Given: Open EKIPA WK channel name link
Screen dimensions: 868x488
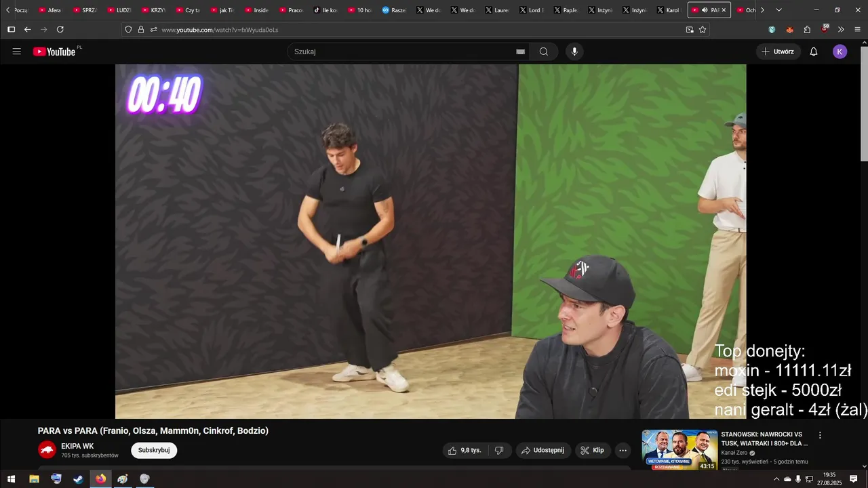Looking at the screenshot, I should click(77, 446).
